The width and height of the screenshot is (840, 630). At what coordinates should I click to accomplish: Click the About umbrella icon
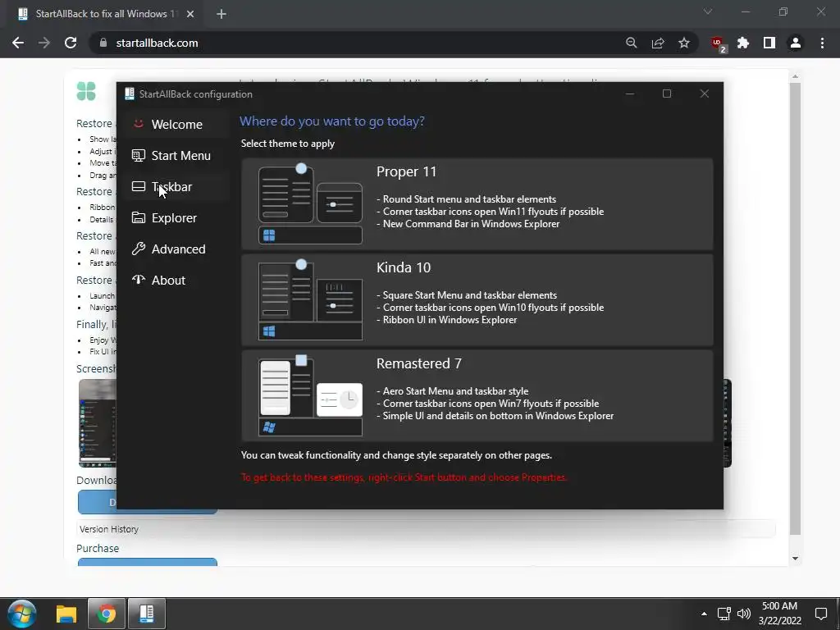click(x=138, y=279)
